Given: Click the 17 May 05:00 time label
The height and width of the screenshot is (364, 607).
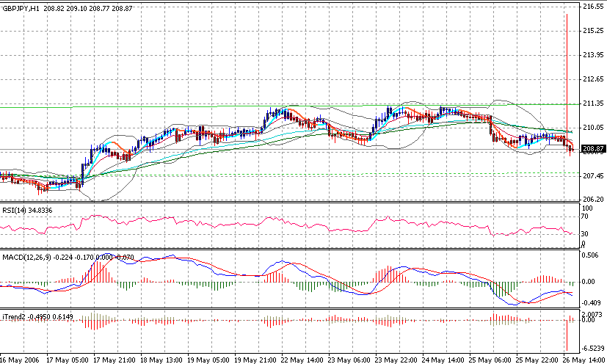Looking at the screenshot, I should [x=68, y=360].
